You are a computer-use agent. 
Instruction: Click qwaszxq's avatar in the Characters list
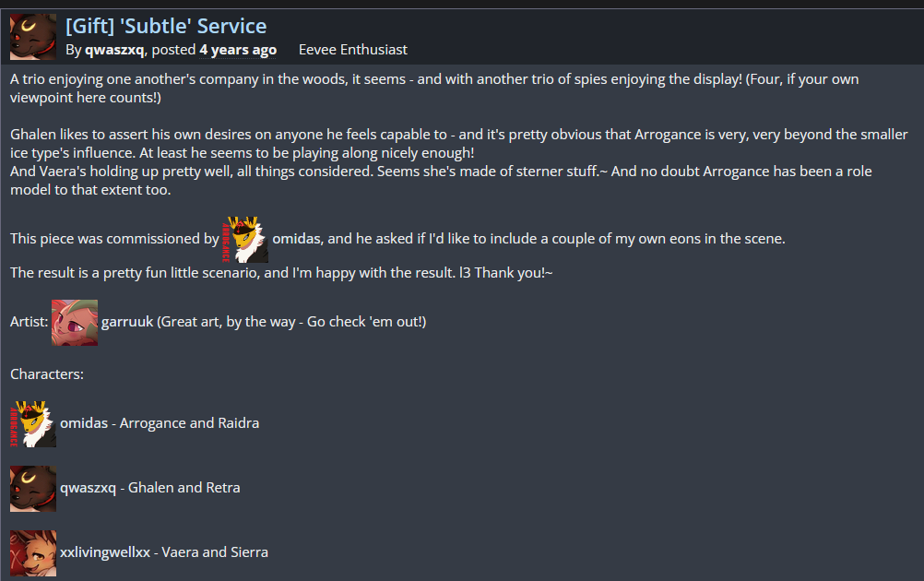coord(33,488)
